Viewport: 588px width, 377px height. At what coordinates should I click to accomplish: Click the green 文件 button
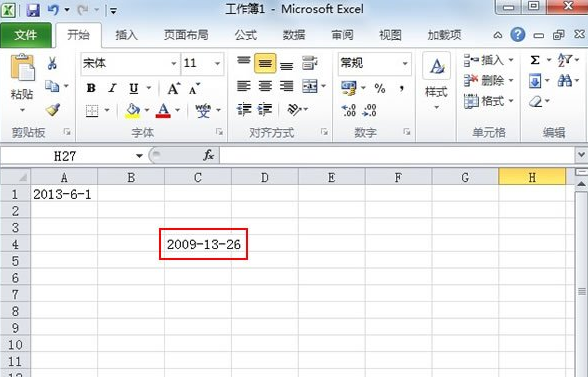(26, 35)
